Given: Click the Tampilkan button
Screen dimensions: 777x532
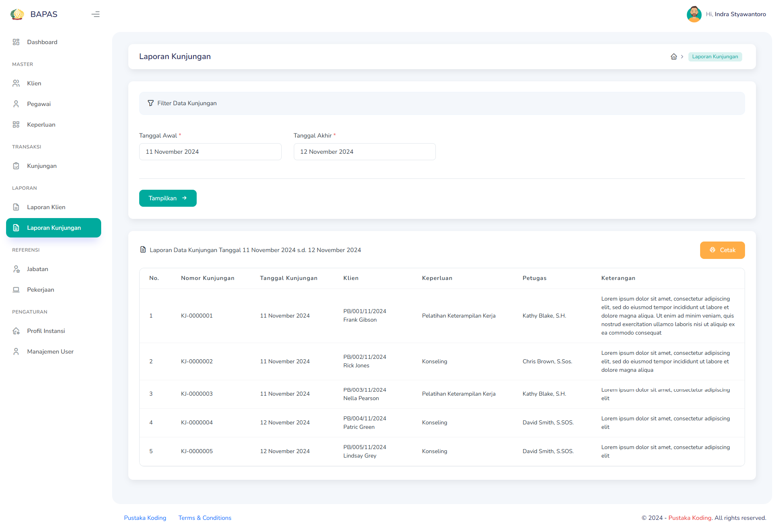Looking at the screenshot, I should (168, 198).
